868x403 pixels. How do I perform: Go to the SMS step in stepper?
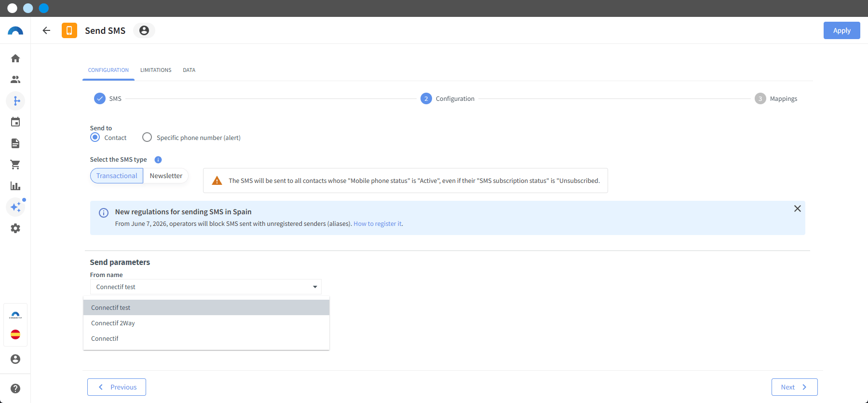click(x=108, y=98)
